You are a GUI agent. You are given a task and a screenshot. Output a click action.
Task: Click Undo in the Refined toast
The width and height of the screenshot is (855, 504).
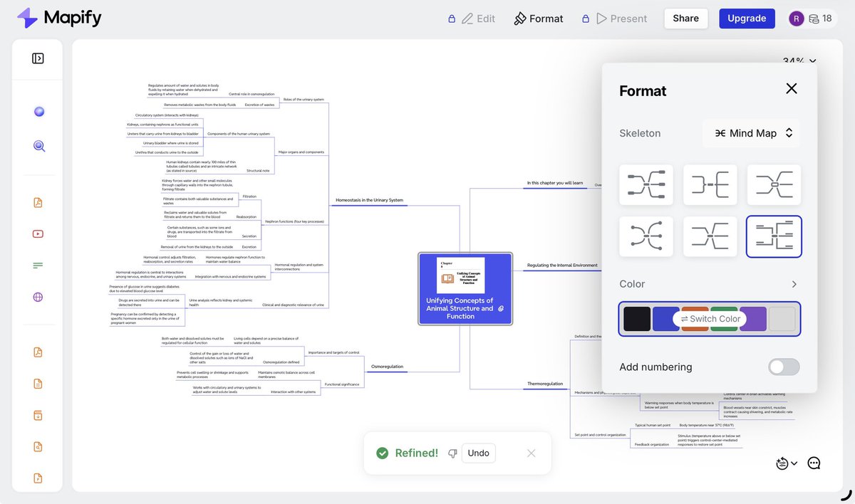pos(478,453)
